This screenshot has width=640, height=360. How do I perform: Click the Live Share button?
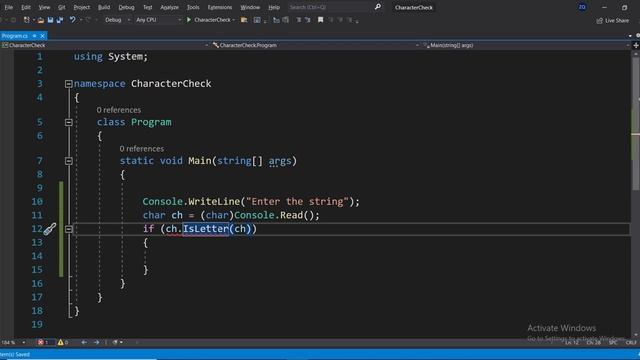[x=613, y=20]
